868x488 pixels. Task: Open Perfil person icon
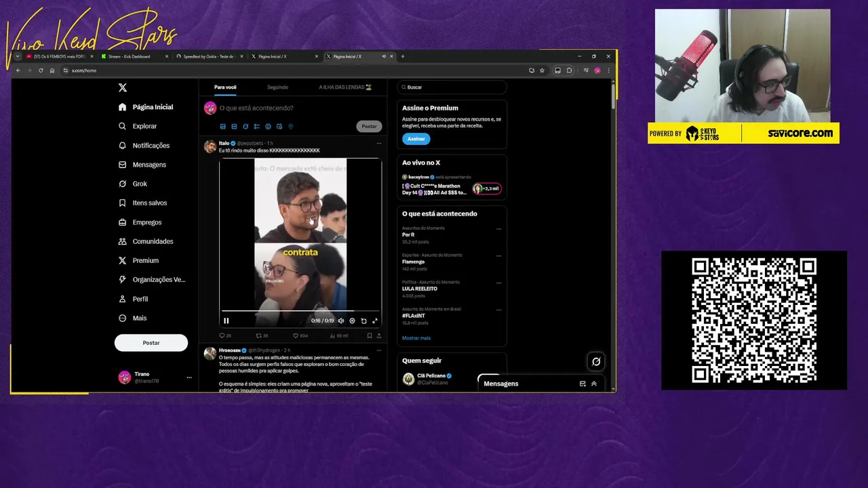point(122,299)
